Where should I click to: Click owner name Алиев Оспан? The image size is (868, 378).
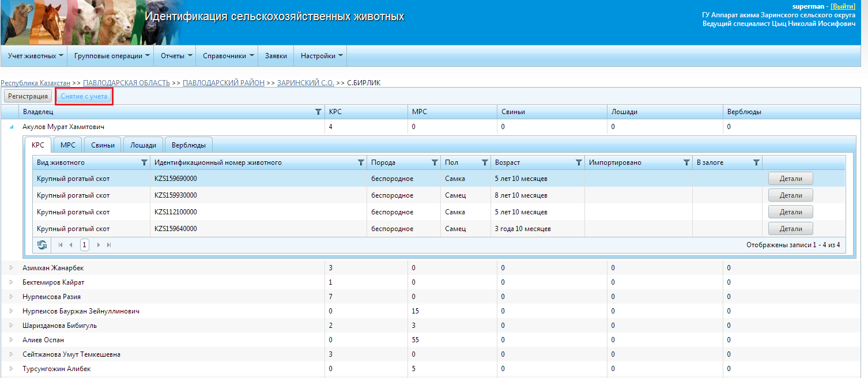point(43,340)
